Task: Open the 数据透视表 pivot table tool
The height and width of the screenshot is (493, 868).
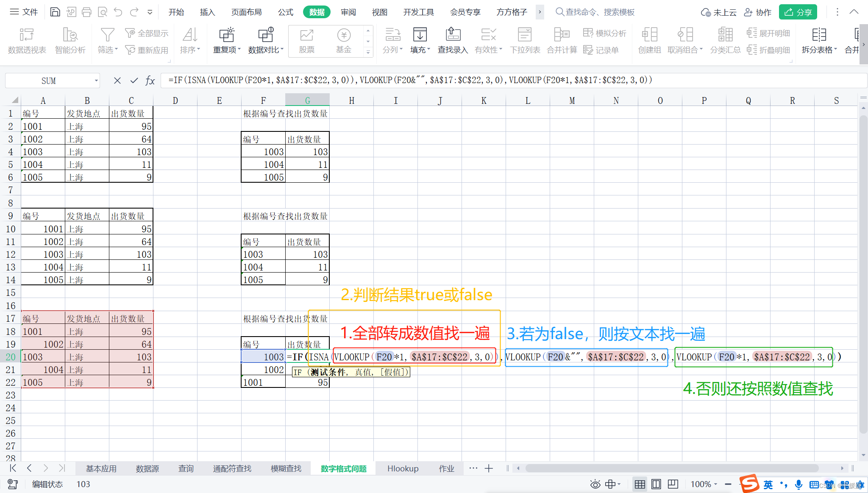Action: 27,41
